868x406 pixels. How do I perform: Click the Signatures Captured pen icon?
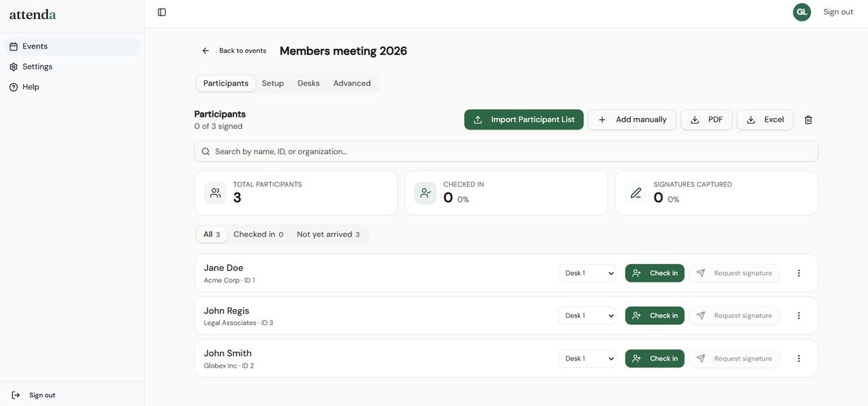click(x=636, y=193)
